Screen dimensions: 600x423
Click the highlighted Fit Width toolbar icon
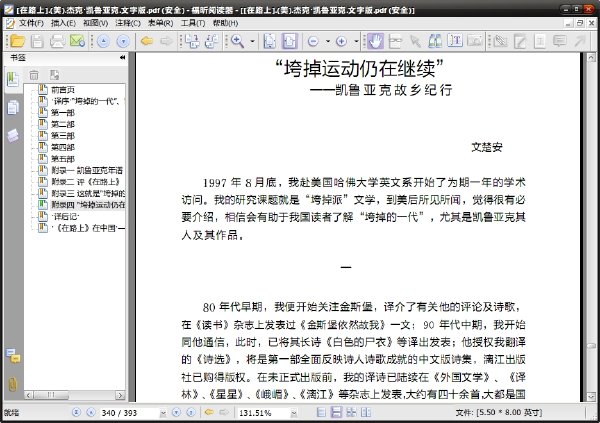(290, 41)
